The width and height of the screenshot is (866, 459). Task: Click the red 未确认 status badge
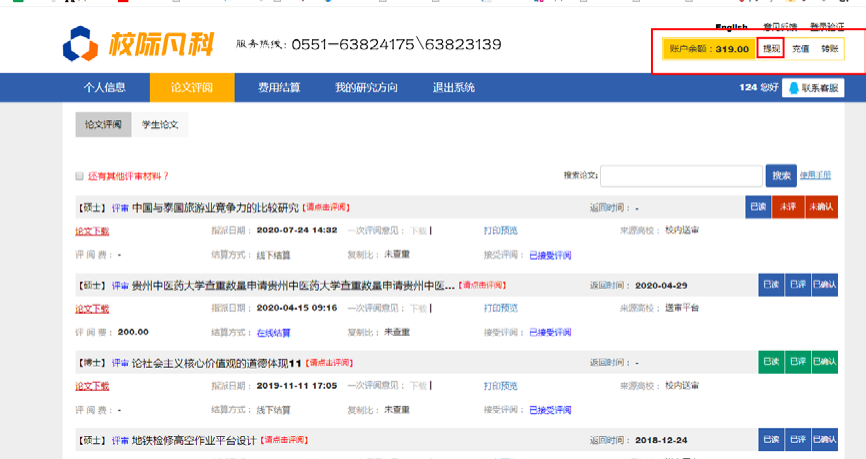click(x=820, y=207)
